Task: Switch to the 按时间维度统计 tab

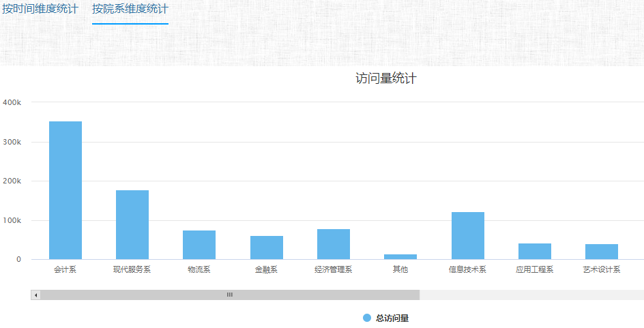Action: 40,10
